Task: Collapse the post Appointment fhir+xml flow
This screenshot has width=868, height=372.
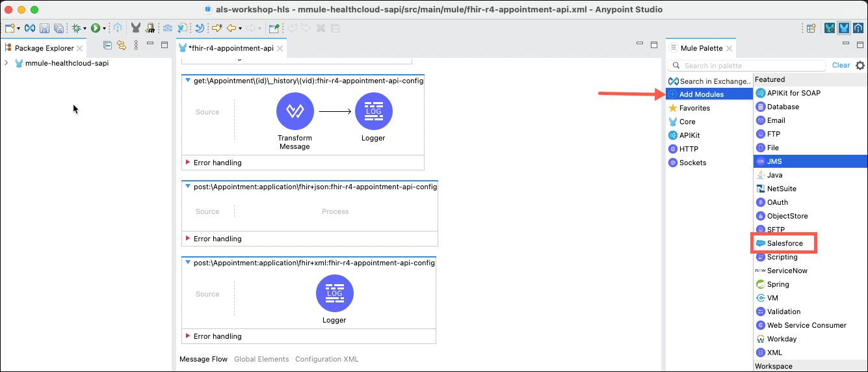Action: click(188, 263)
